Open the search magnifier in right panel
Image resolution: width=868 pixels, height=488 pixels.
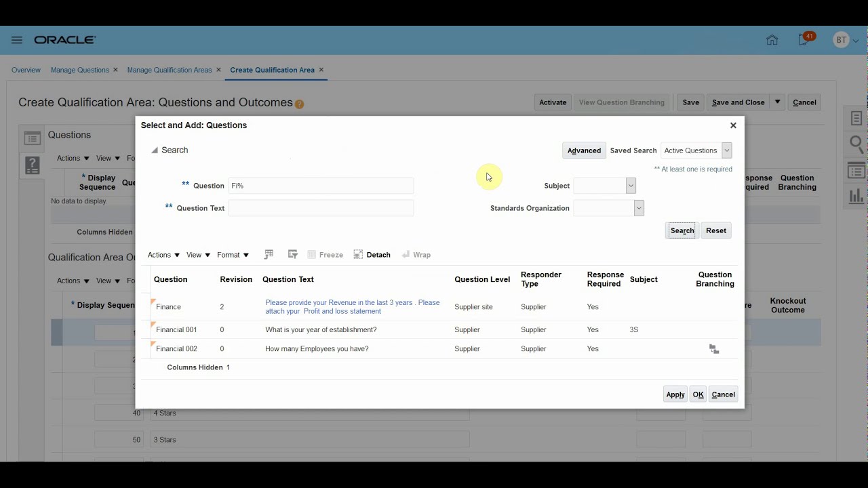(x=856, y=144)
